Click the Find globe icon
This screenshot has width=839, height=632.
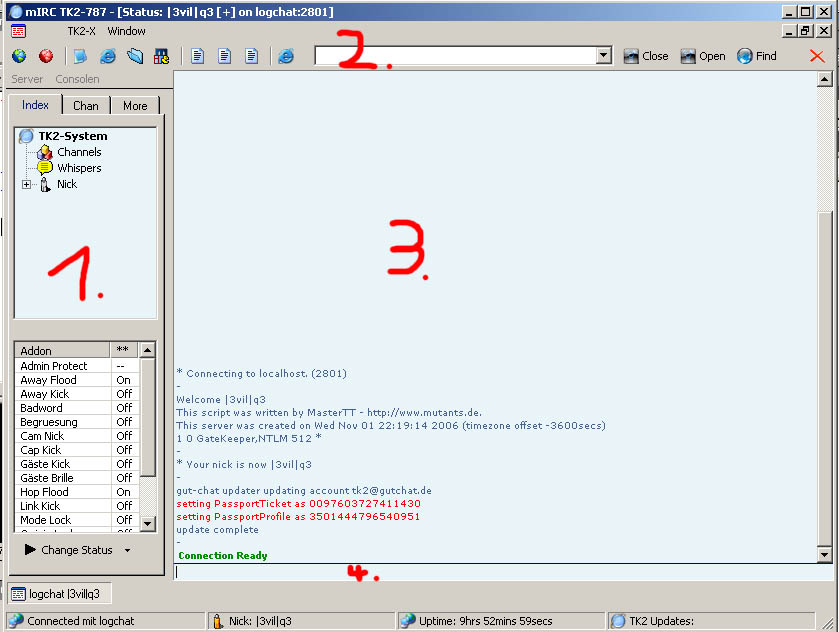tap(756, 56)
